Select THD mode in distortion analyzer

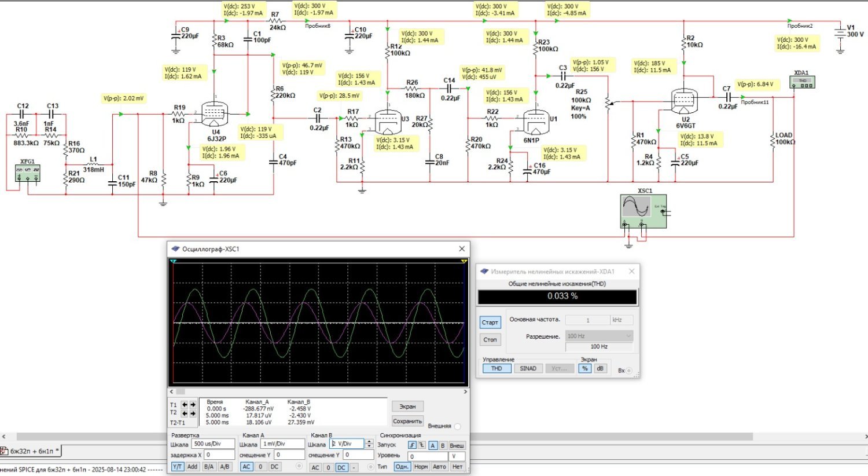tap(496, 368)
